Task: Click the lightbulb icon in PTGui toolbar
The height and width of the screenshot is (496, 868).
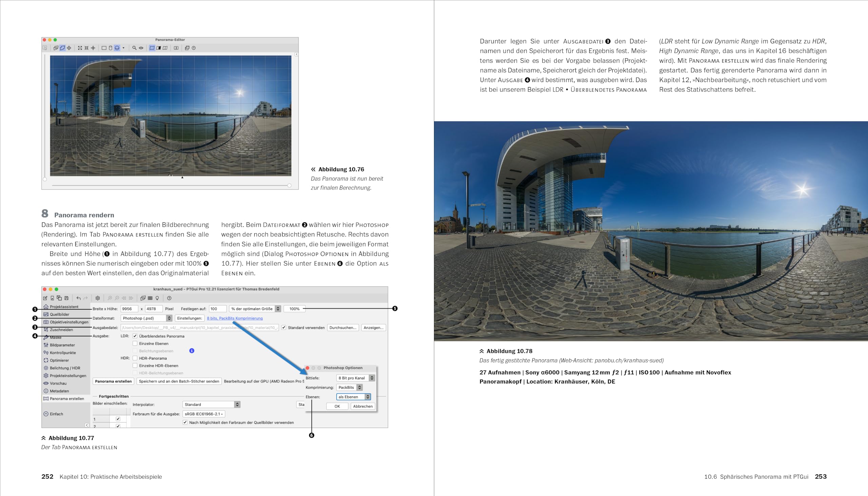Action: (x=157, y=298)
